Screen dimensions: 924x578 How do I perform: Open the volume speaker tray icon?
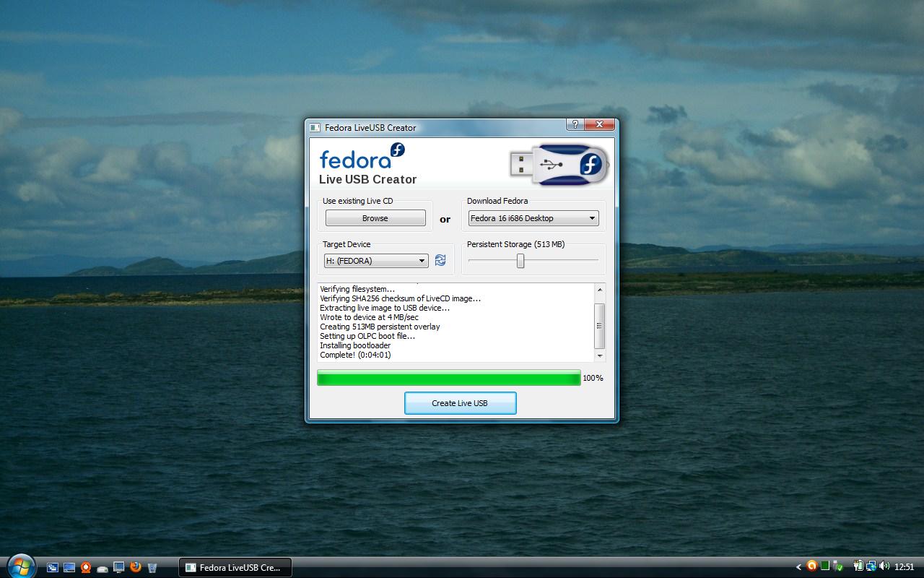point(884,566)
